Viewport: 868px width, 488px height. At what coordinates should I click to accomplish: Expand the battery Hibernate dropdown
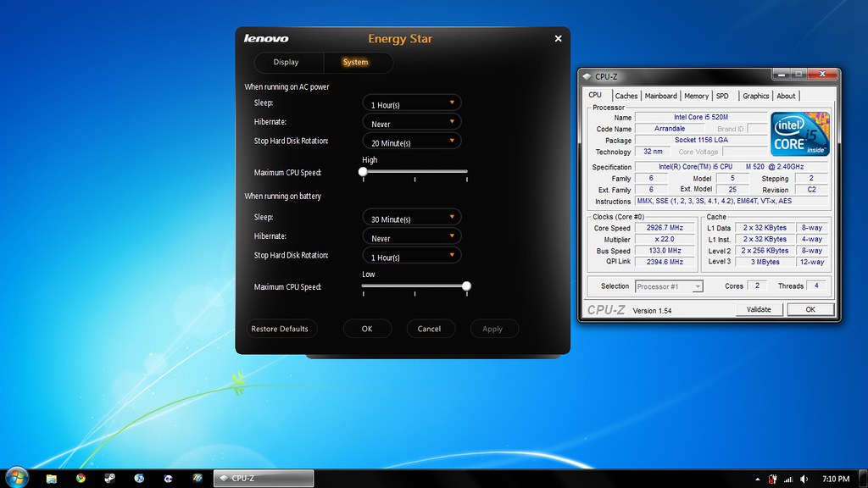coord(412,237)
